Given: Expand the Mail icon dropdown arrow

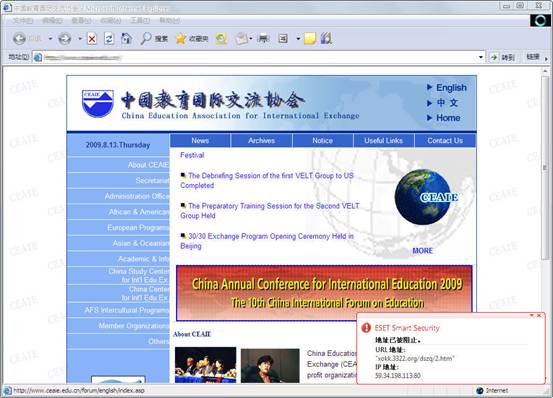Looking at the screenshot, I should point(251,38).
